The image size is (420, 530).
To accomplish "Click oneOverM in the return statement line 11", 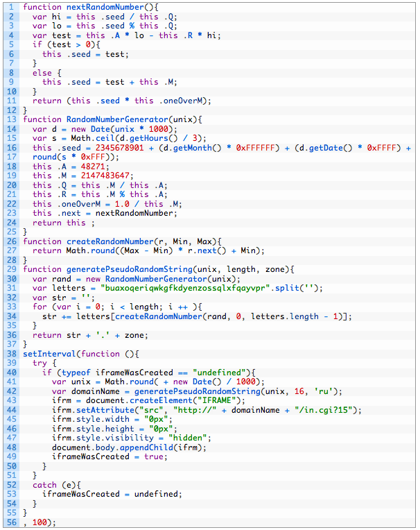I will pos(183,101).
